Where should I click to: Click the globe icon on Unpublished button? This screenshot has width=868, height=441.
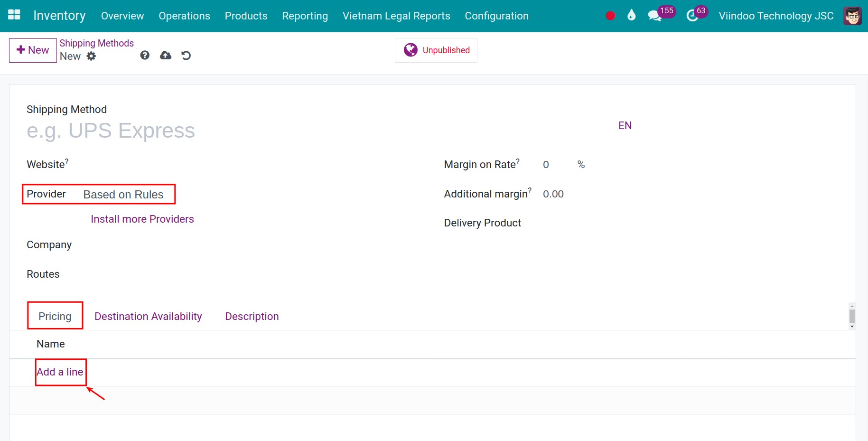(x=411, y=50)
